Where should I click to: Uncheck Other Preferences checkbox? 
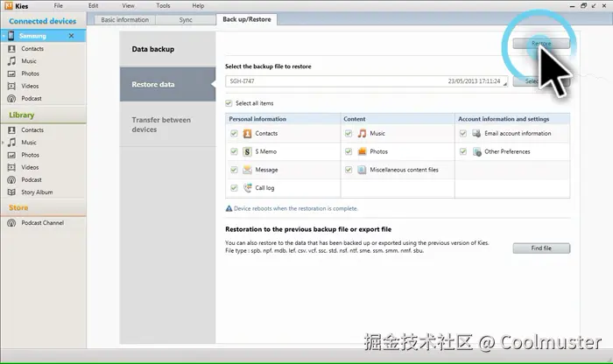pos(463,151)
